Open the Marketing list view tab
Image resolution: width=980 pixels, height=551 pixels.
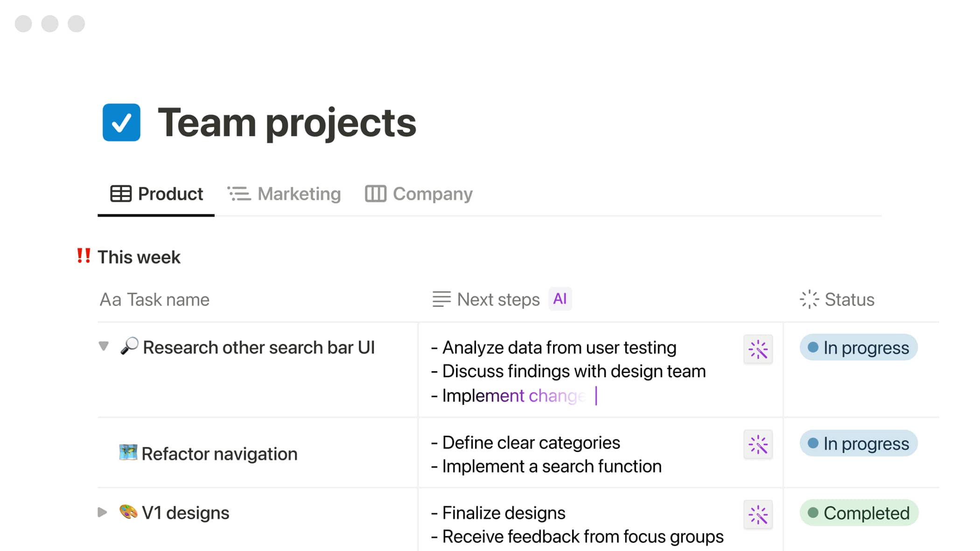click(x=284, y=194)
